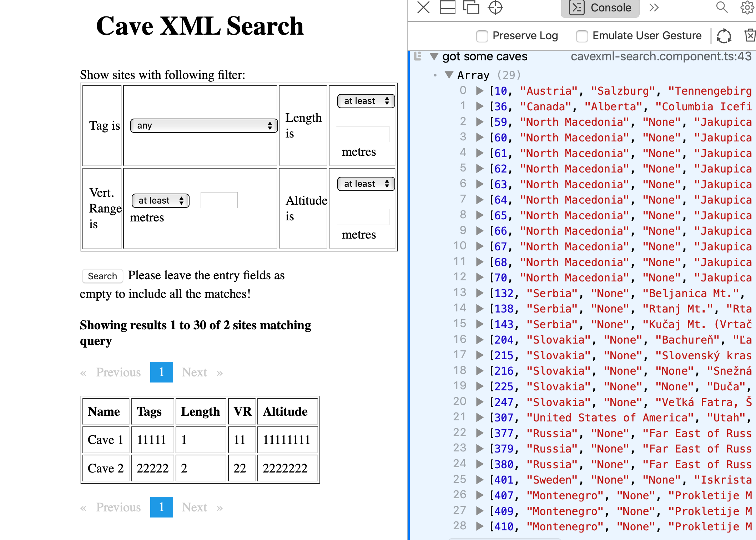Click the reload page icon
756x540 pixels.
(x=724, y=36)
